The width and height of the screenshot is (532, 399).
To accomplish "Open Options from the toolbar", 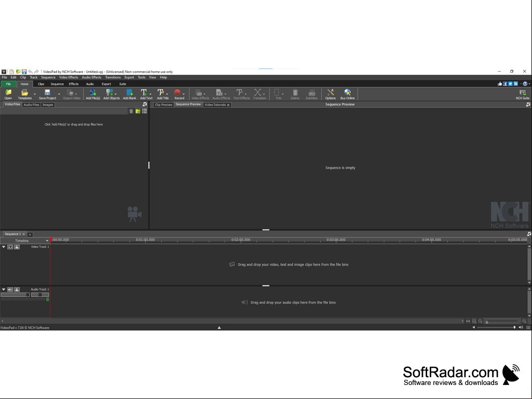I will pyautogui.click(x=330, y=94).
